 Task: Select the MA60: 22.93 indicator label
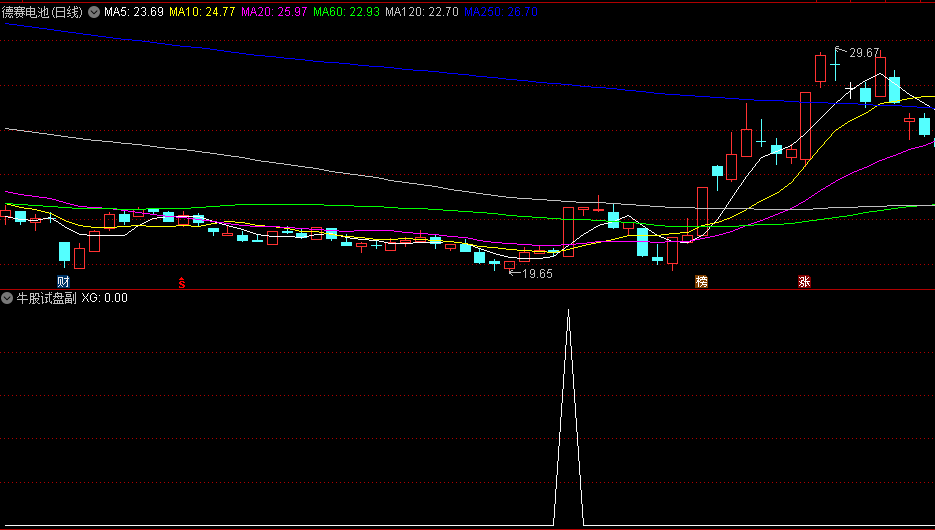346,12
